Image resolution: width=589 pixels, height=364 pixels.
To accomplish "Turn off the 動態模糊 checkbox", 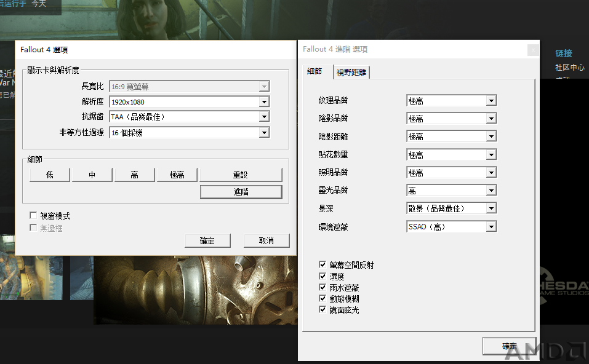I will coord(323,298).
